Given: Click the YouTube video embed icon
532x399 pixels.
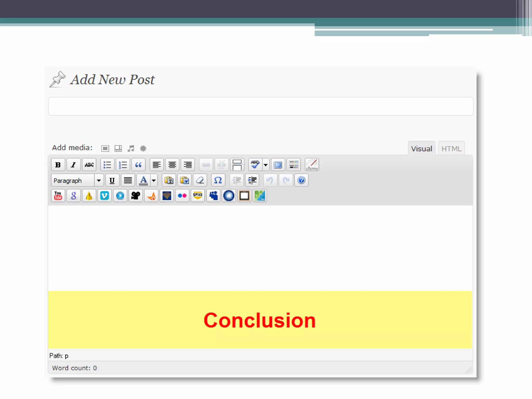Looking at the screenshot, I should (x=58, y=196).
